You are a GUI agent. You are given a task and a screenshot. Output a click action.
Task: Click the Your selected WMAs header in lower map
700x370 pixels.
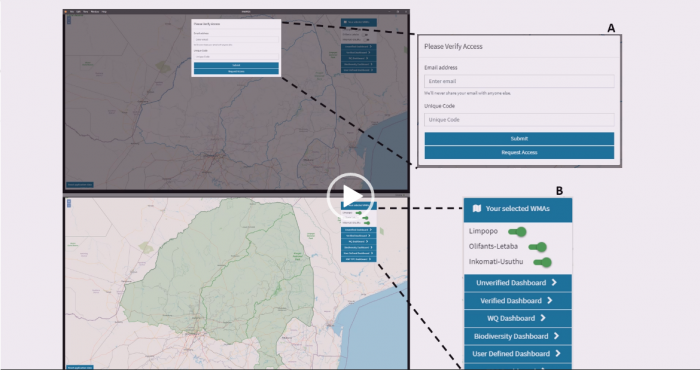359,205
